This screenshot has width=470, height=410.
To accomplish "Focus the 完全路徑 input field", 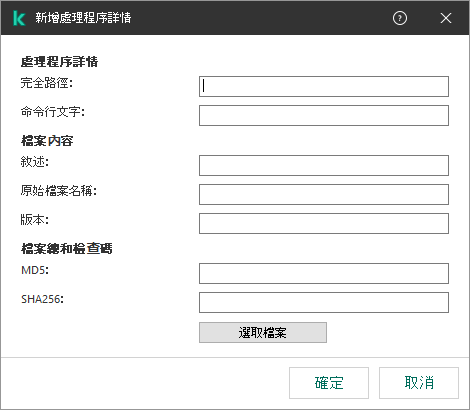I will click(324, 87).
